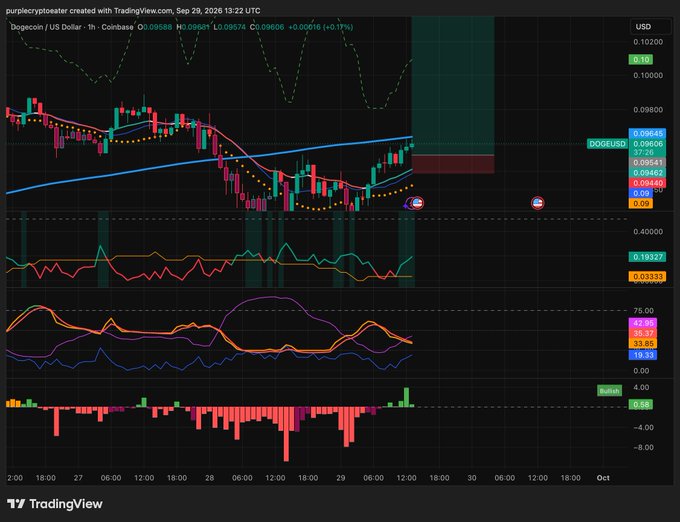Viewport: 680px width, 522px height.
Task: Click the header text purplecryptoeater created with TradingView.com
Action: (x=89, y=10)
